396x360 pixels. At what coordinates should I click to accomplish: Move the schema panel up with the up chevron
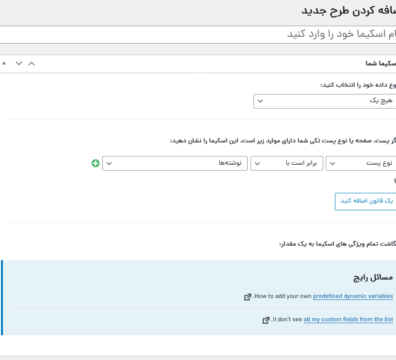[x=31, y=63]
